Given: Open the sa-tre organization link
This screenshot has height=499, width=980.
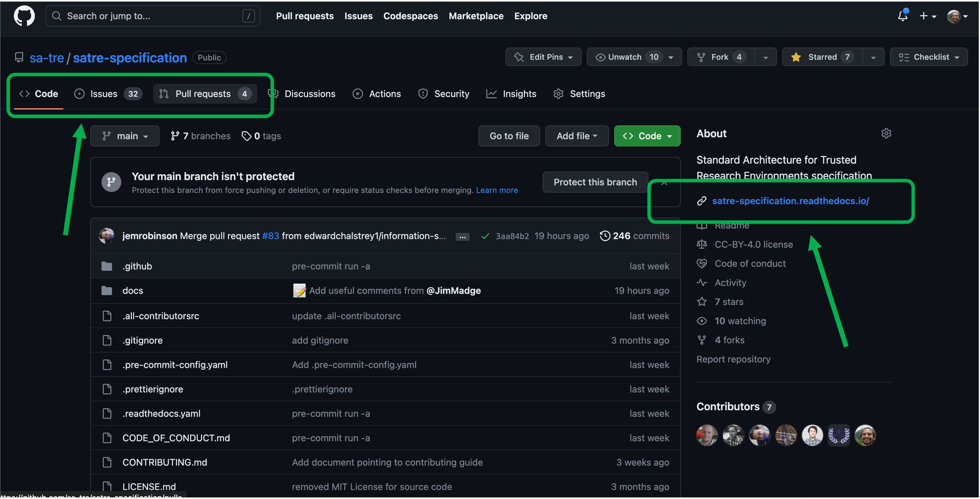Looking at the screenshot, I should [x=47, y=58].
